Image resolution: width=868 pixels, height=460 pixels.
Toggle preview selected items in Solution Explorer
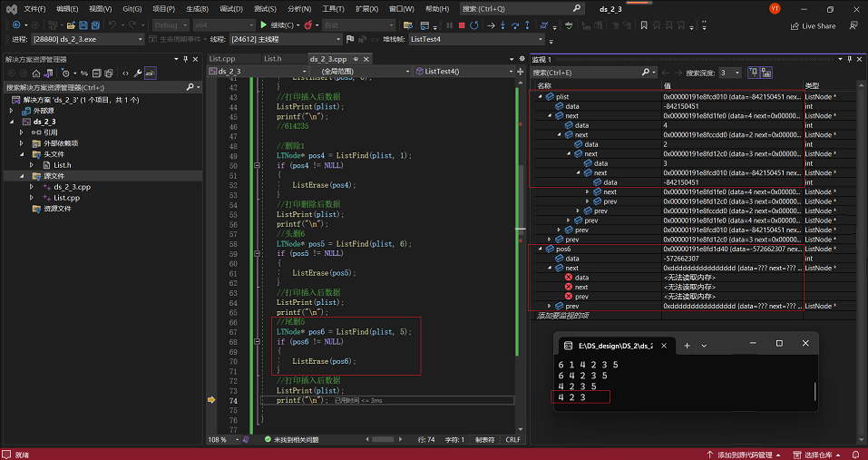point(151,73)
